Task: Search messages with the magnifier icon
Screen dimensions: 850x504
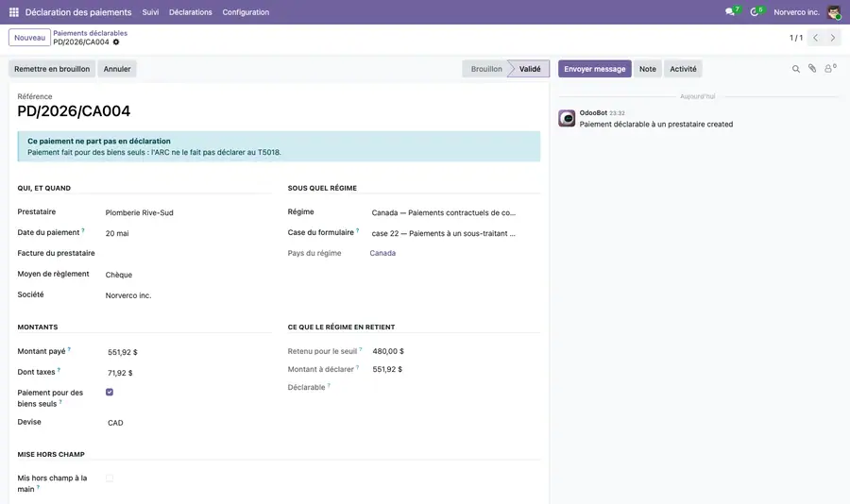Action: point(796,69)
